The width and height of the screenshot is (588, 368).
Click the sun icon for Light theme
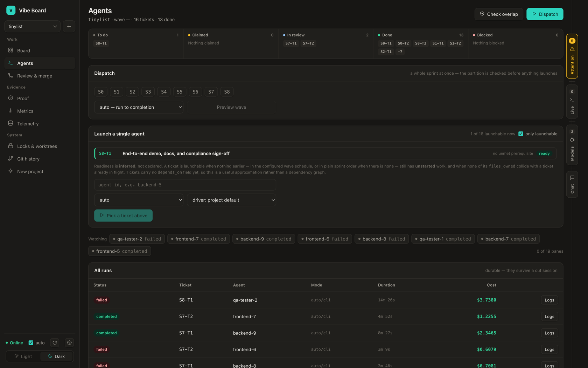point(16,356)
